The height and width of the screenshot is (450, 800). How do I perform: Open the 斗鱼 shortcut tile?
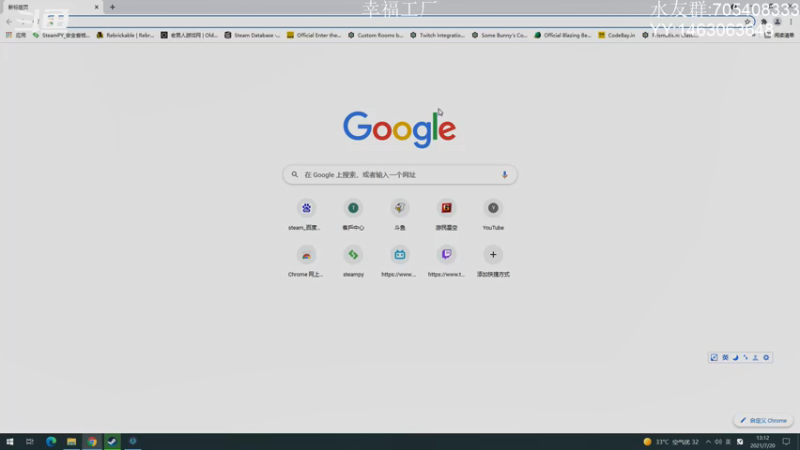click(x=400, y=214)
